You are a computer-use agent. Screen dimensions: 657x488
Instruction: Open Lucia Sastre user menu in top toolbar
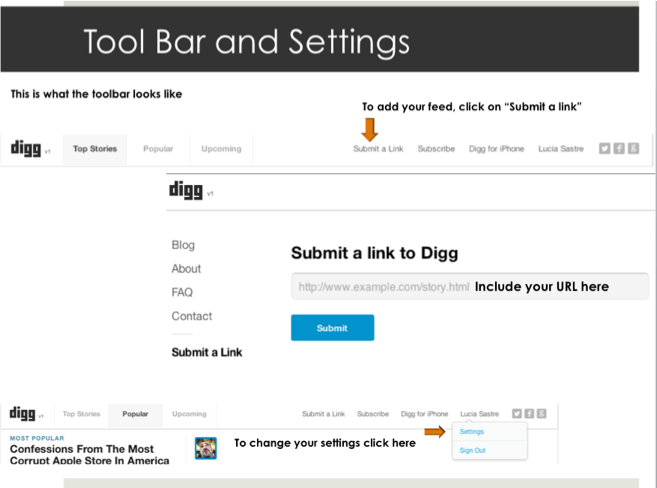coord(561,149)
